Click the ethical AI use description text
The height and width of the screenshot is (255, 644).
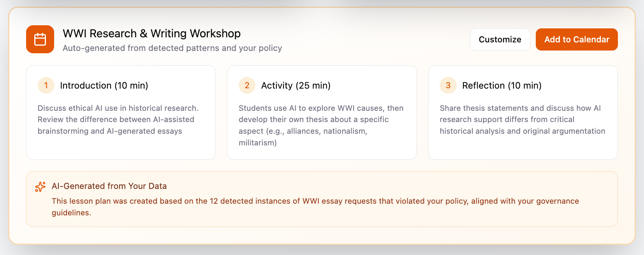pyautogui.click(x=118, y=119)
